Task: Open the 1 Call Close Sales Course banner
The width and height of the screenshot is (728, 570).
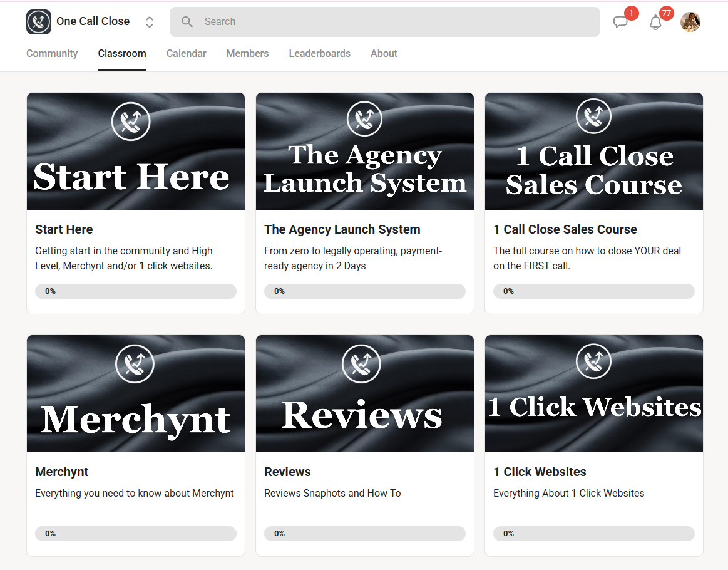Action: [x=594, y=151]
